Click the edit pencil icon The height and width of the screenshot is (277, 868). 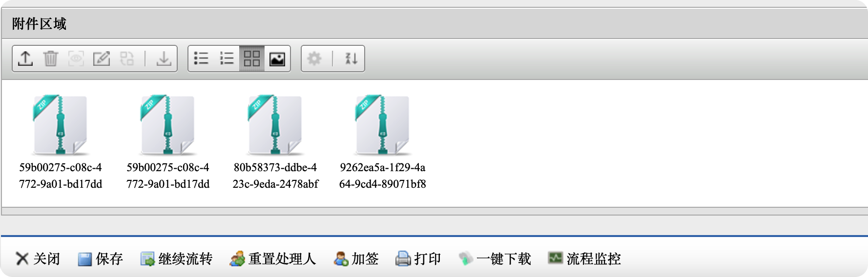[102, 59]
